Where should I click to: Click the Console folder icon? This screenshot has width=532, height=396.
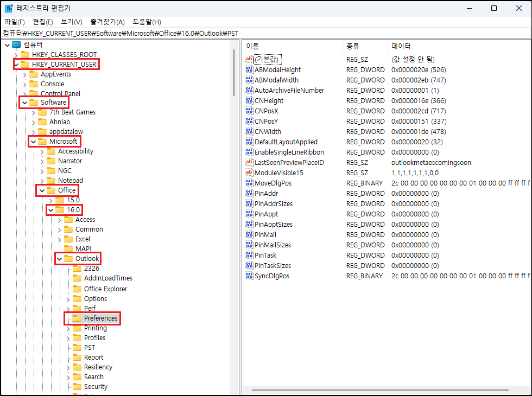pos(34,84)
